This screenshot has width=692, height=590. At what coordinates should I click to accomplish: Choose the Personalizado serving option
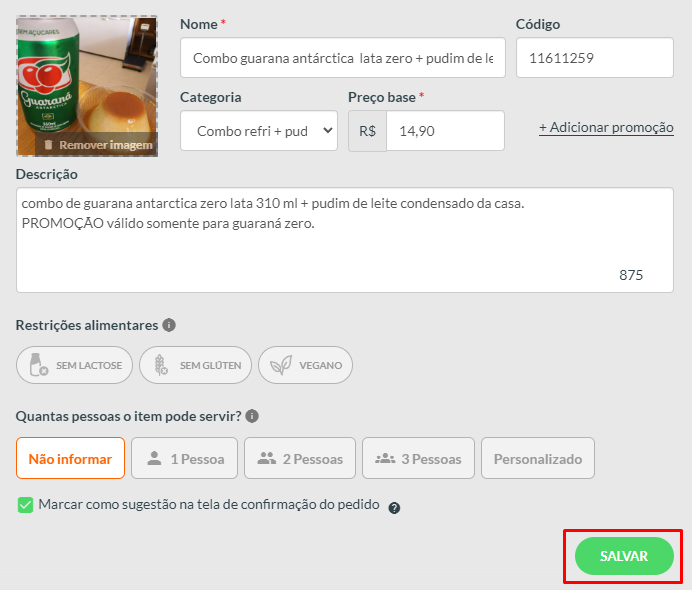click(538, 458)
